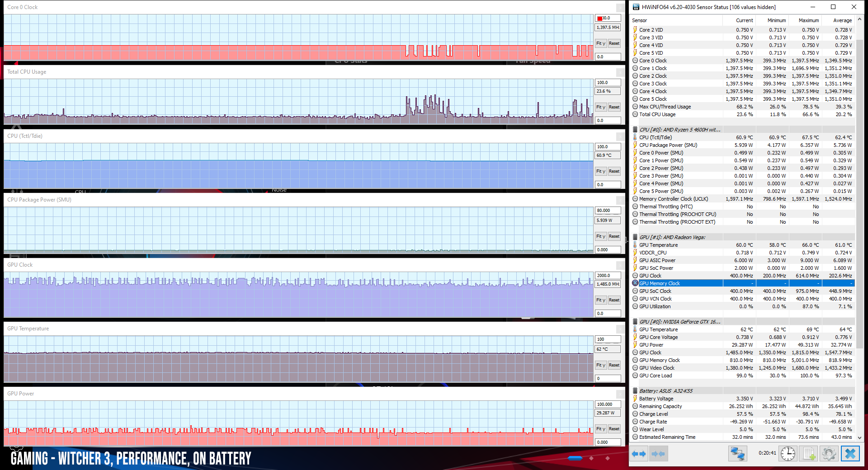
Task: Click the blue X close-sensors icon
Action: click(850, 454)
